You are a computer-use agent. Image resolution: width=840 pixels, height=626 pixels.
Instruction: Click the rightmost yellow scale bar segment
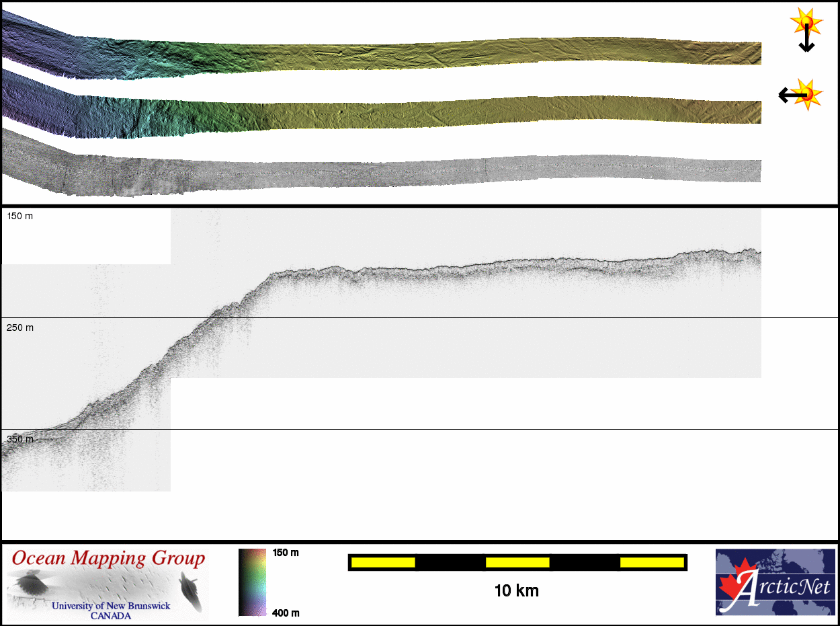pyautogui.click(x=651, y=562)
